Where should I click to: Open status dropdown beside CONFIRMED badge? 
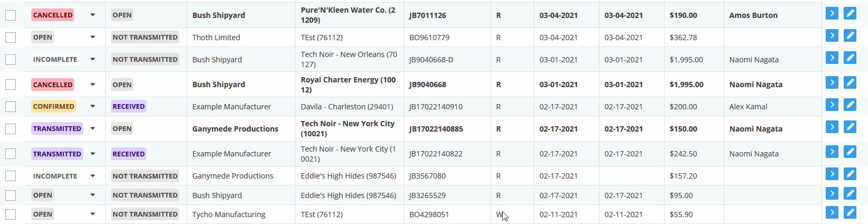click(x=93, y=106)
